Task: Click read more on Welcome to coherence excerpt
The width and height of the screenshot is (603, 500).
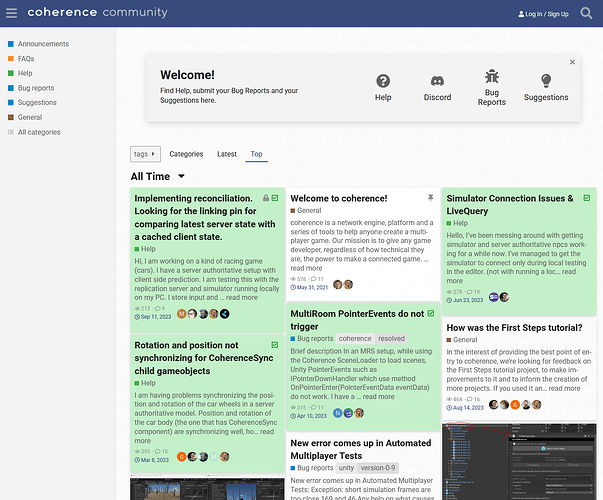Action: (x=306, y=268)
